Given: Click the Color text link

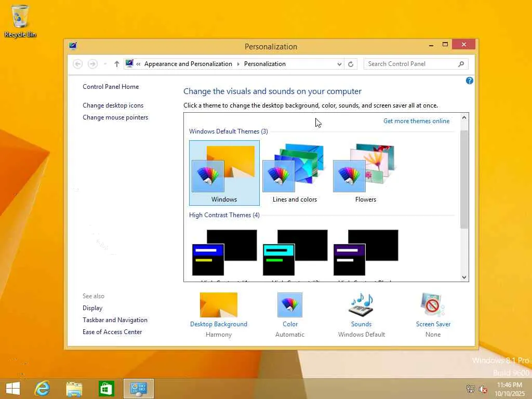Looking at the screenshot, I should 290,324.
